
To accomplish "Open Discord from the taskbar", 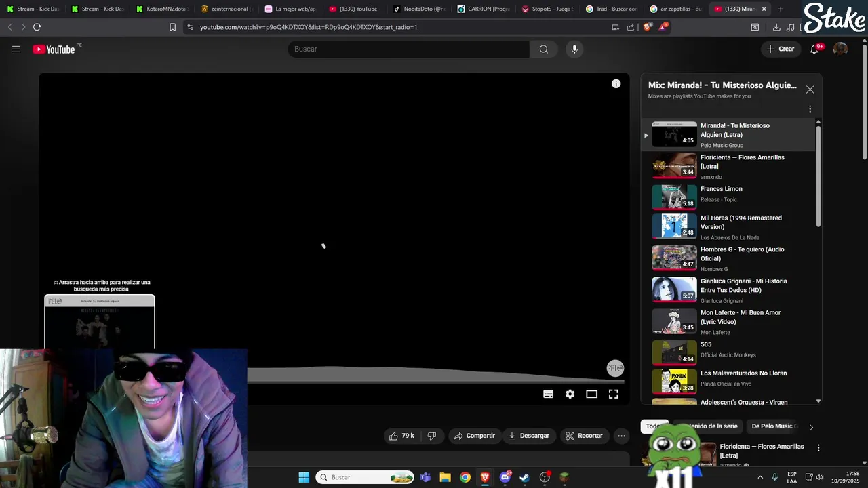I will [x=505, y=477].
